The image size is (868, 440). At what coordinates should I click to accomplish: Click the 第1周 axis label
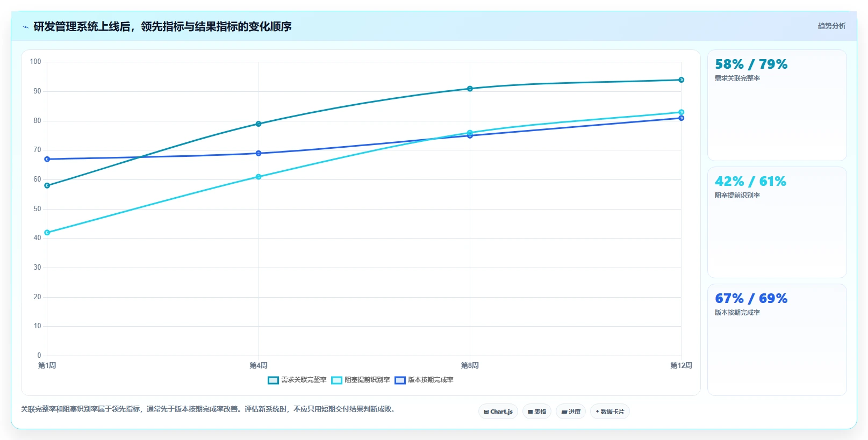(47, 365)
